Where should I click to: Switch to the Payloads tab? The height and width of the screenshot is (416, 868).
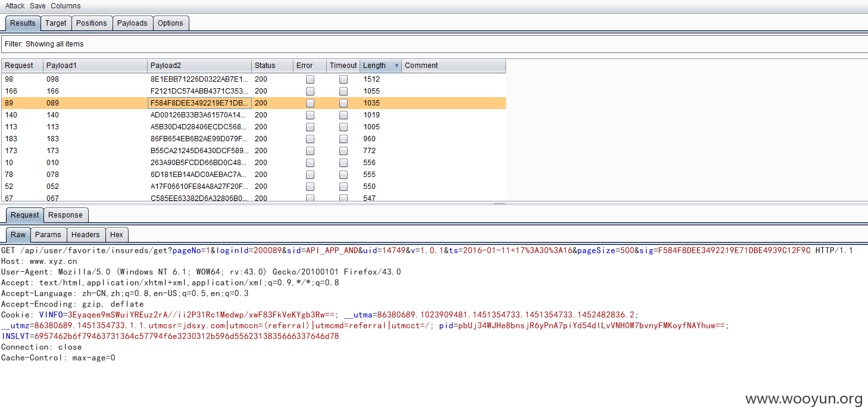pos(132,23)
